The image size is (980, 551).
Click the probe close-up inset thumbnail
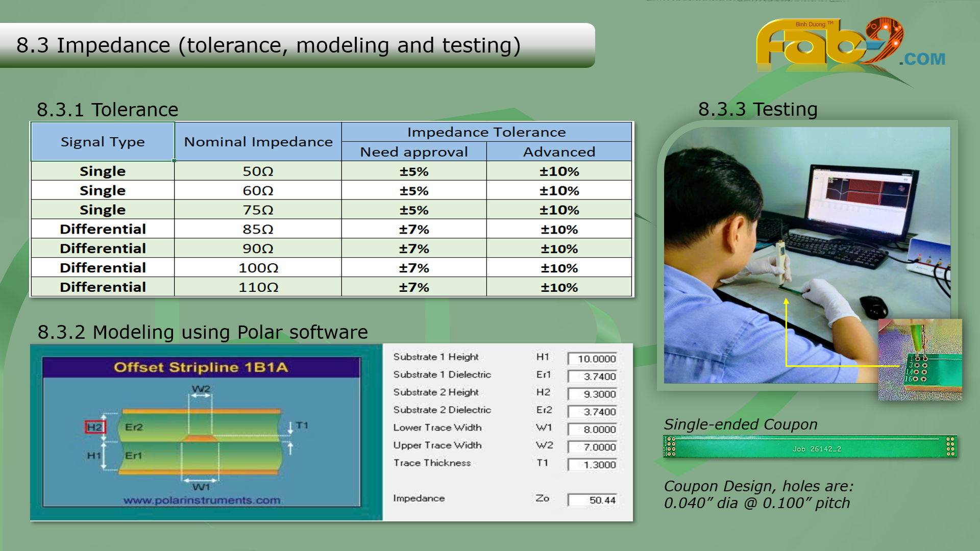pyautogui.click(x=920, y=359)
